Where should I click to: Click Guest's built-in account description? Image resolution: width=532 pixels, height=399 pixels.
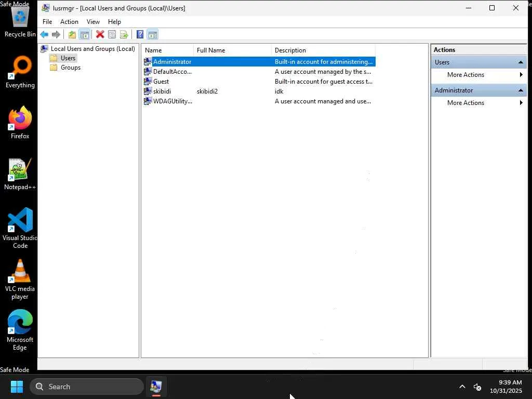coord(323,82)
